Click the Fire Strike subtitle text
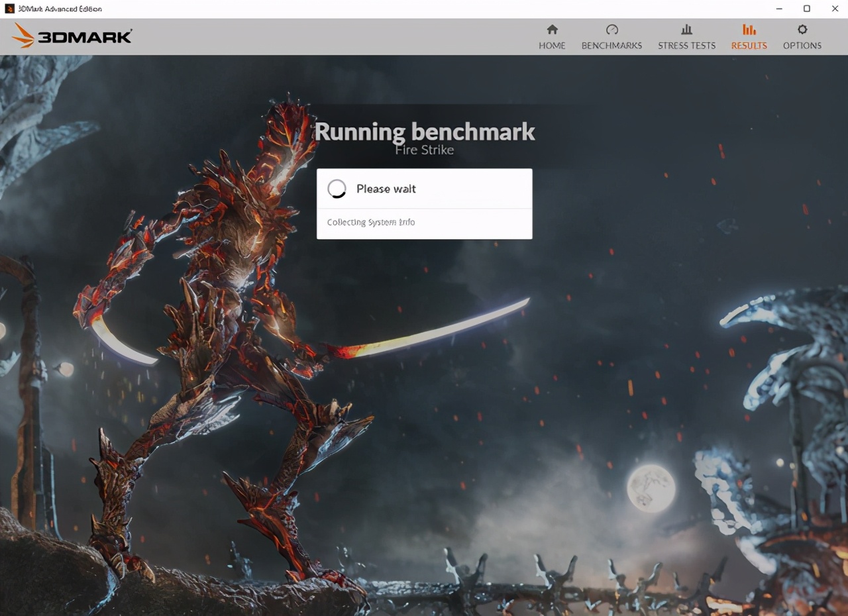The image size is (848, 616). coord(424,150)
